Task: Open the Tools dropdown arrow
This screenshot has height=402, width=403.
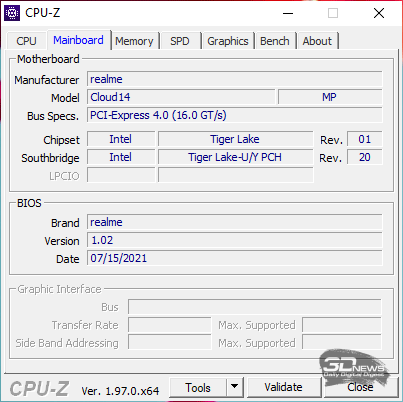Action: (x=235, y=387)
